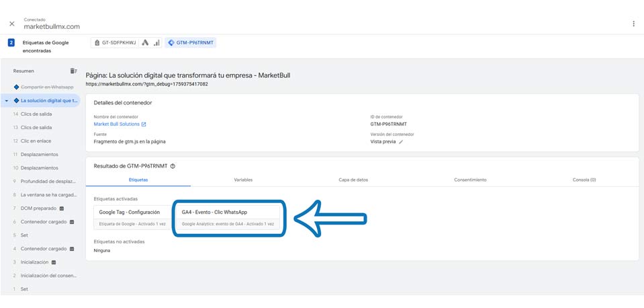Open the three-dot more options menu
Viewport: 644px width, 308px height.
pos(633,24)
